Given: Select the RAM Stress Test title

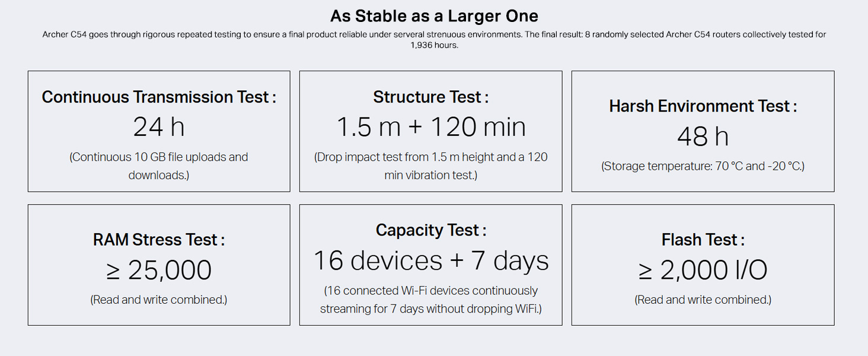Looking at the screenshot, I should click(x=159, y=240).
